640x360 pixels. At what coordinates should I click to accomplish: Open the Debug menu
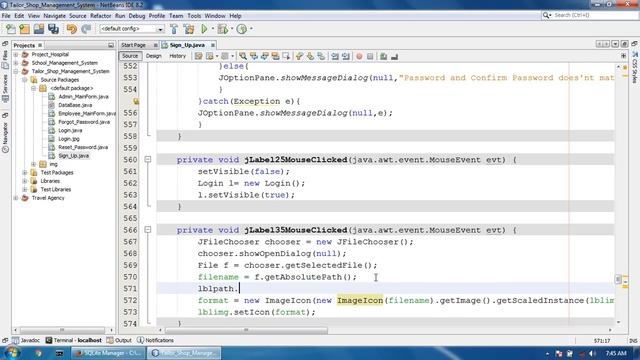click(x=137, y=16)
